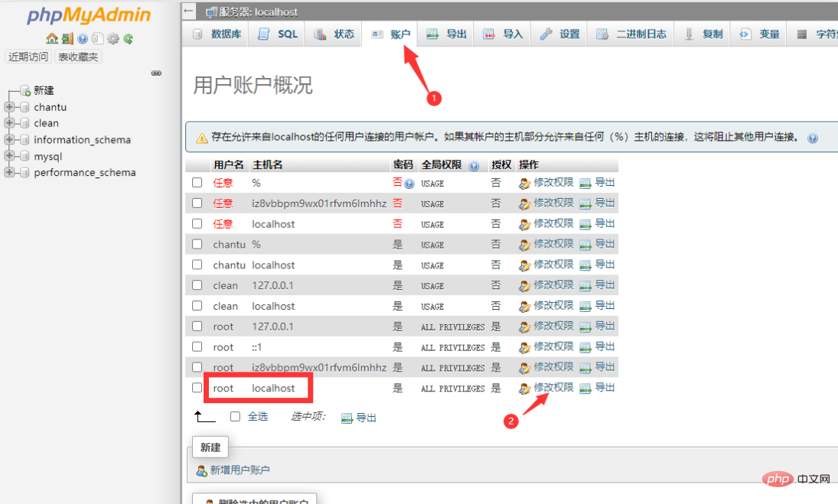
Task: Expand the clean database tree node
Action: [9, 123]
